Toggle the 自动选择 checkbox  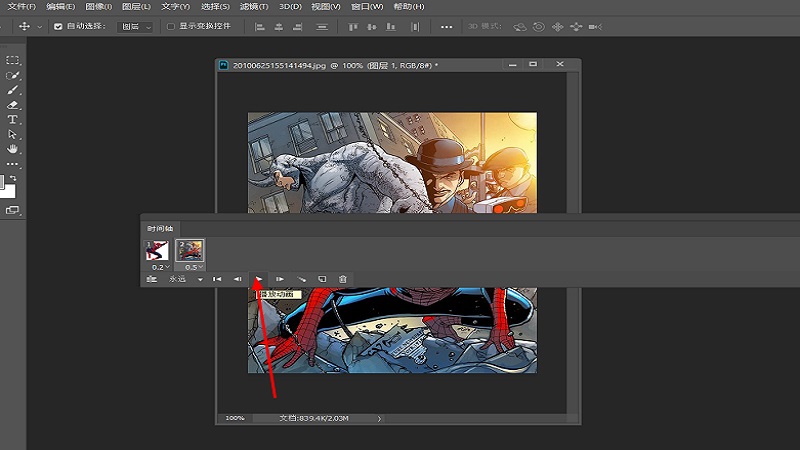coord(58,27)
